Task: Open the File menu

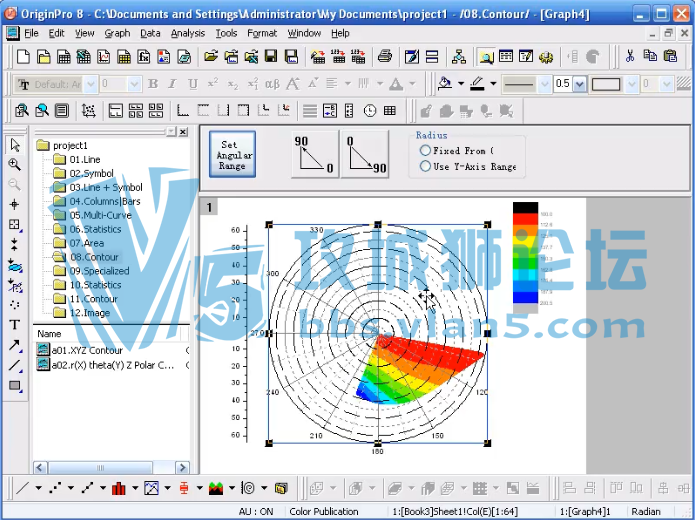Action: [31, 33]
